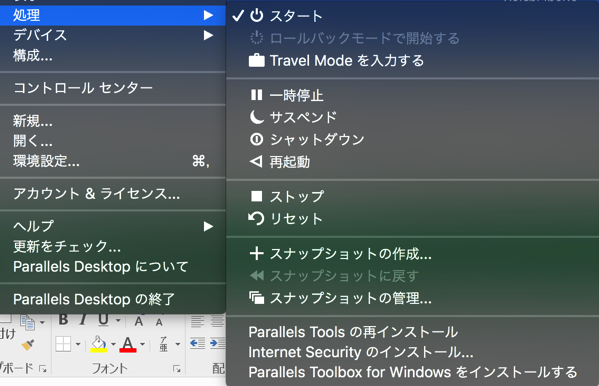Click the circular arrow icon beside リセット
Screen dimensions: 599x386
click(256, 218)
